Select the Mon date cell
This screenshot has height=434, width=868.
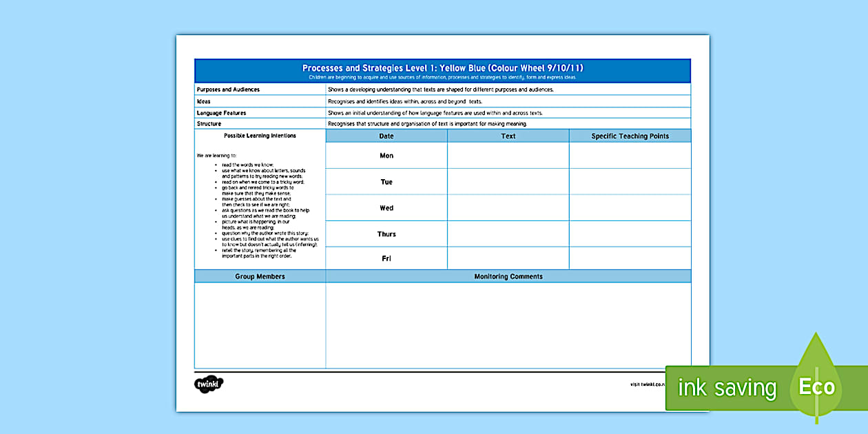[x=386, y=156]
